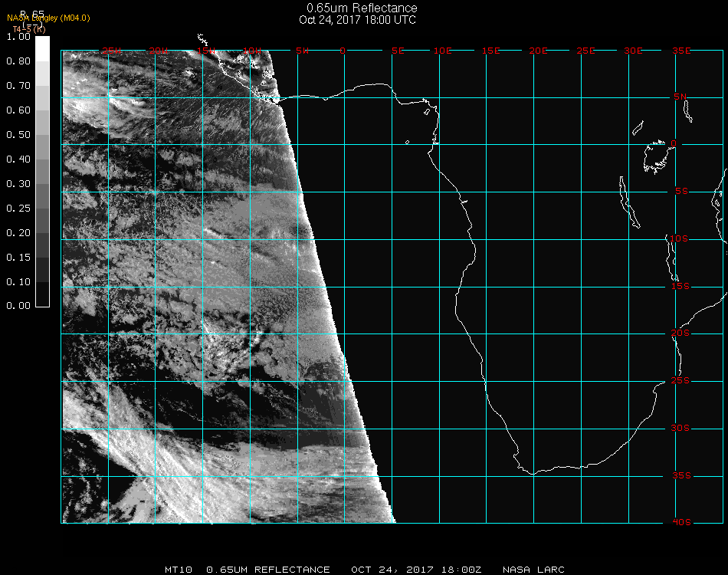Click the 0.10 value on the reflectance scale
Screen dimensions: 728x575
[x=18, y=282]
